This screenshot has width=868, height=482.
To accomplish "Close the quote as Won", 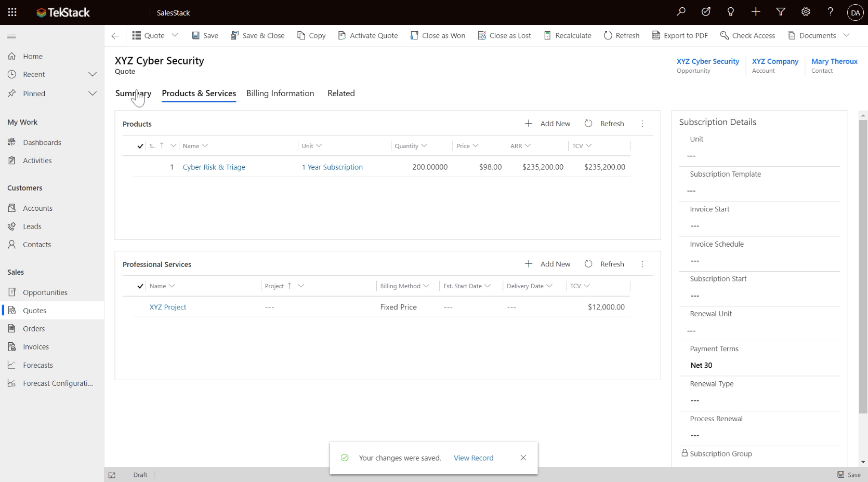I will pos(438,35).
